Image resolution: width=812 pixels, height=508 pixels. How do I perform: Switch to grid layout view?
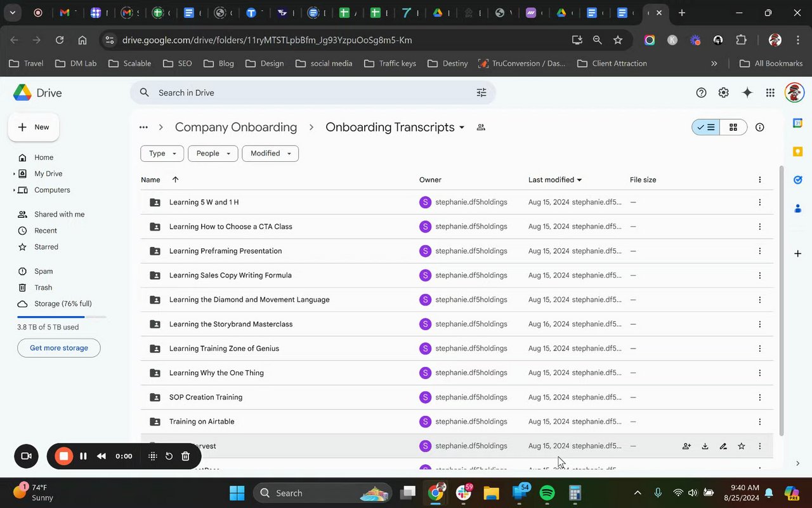(x=733, y=127)
